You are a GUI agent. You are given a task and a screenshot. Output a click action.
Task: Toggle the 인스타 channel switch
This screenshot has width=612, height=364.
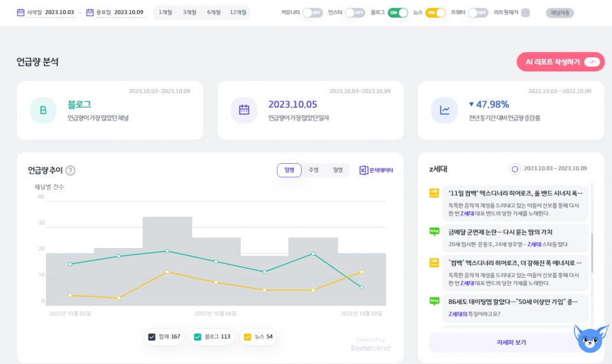[x=355, y=13]
